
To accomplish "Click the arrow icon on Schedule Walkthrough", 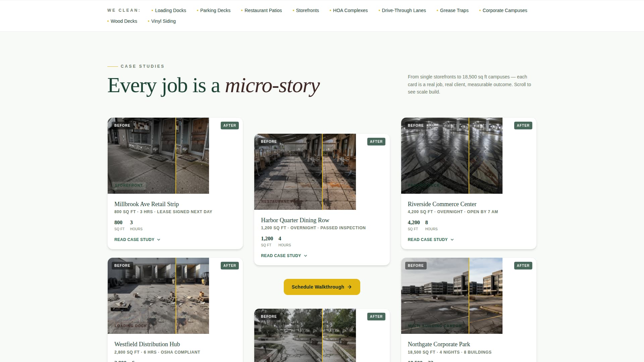I will pos(350,287).
